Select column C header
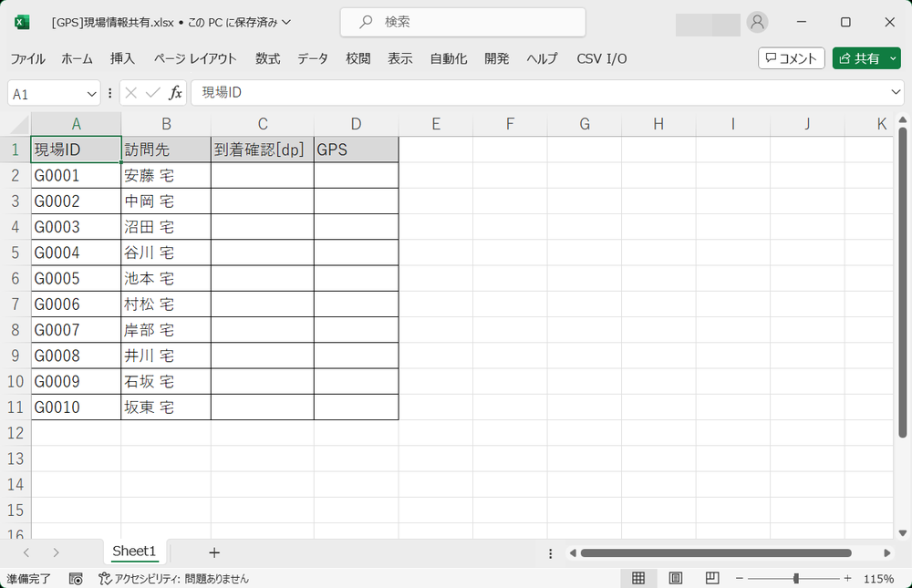 (263, 124)
